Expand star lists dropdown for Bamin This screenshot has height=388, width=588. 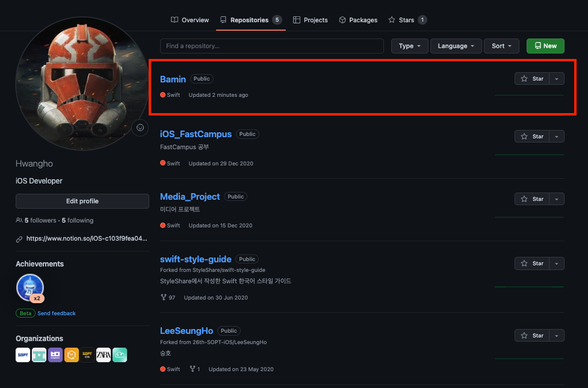coord(557,79)
